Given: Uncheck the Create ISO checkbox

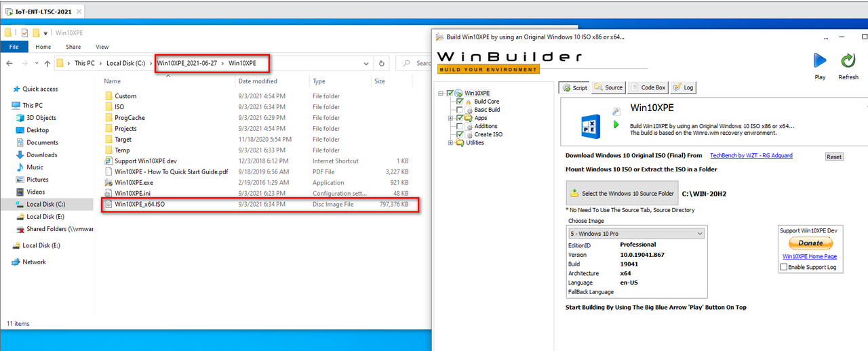Looking at the screenshot, I should coord(460,134).
